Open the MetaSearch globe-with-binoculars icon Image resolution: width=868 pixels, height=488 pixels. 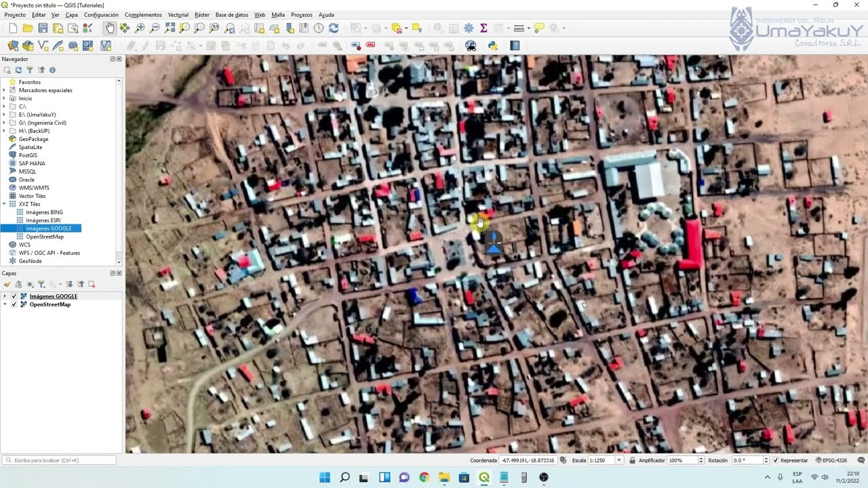pos(471,45)
